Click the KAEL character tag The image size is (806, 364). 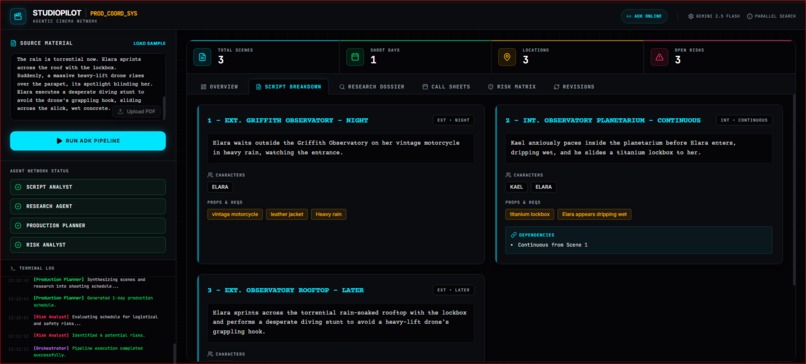tap(517, 187)
